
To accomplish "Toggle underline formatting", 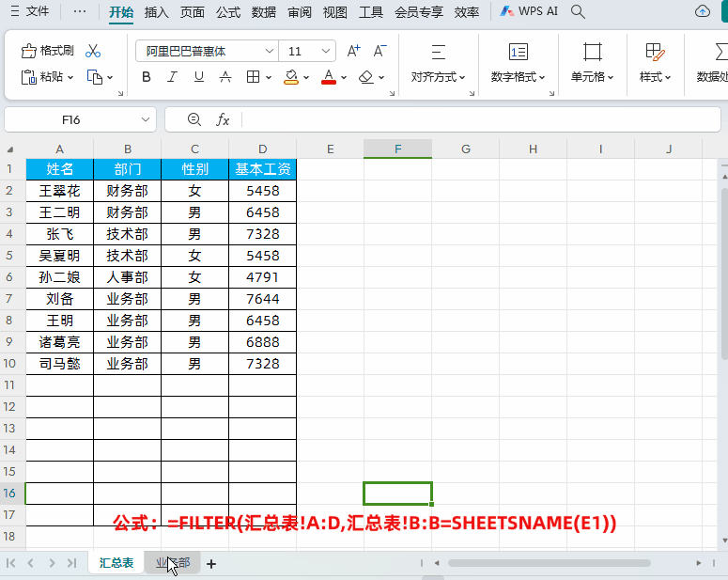I will [x=199, y=77].
